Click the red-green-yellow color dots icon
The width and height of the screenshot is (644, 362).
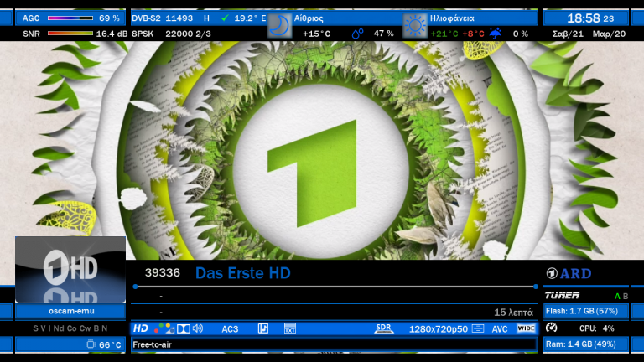point(164,328)
